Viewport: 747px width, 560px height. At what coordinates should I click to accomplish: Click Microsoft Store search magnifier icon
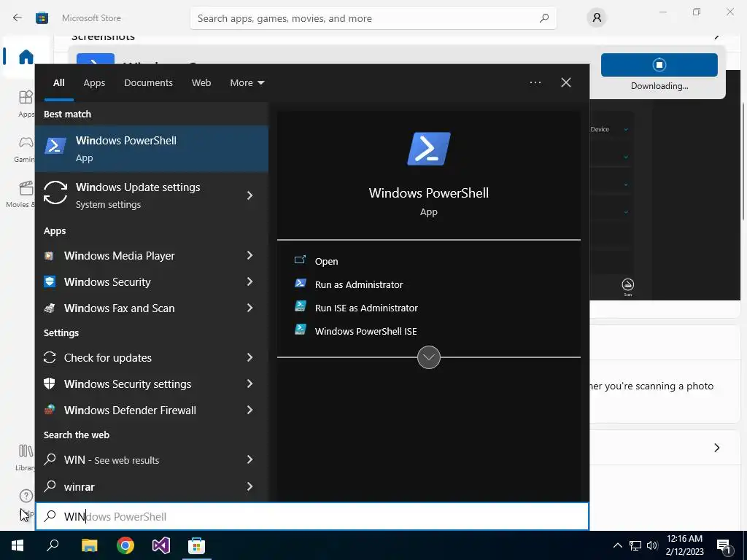pyautogui.click(x=544, y=18)
